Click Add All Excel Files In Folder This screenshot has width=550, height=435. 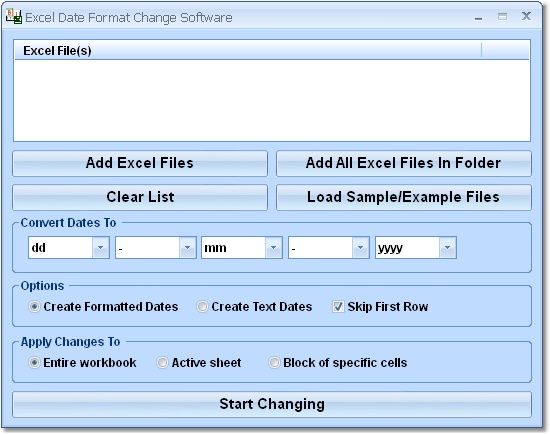pos(404,163)
